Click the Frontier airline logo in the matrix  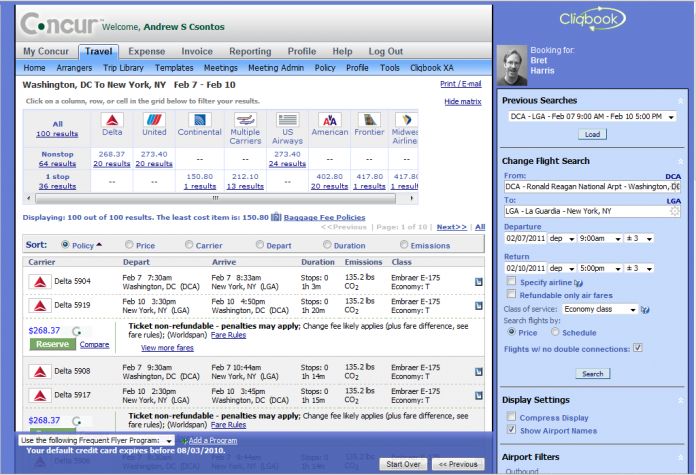[x=369, y=120]
